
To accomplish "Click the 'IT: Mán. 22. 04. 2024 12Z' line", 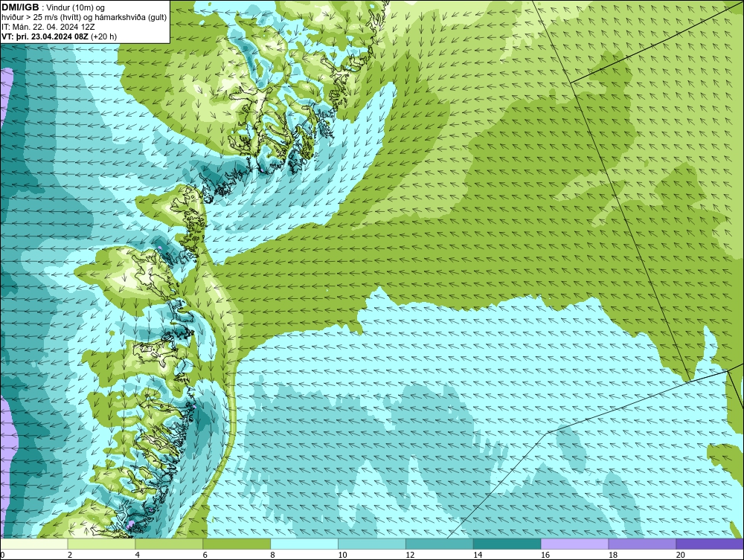I will (48, 27).
